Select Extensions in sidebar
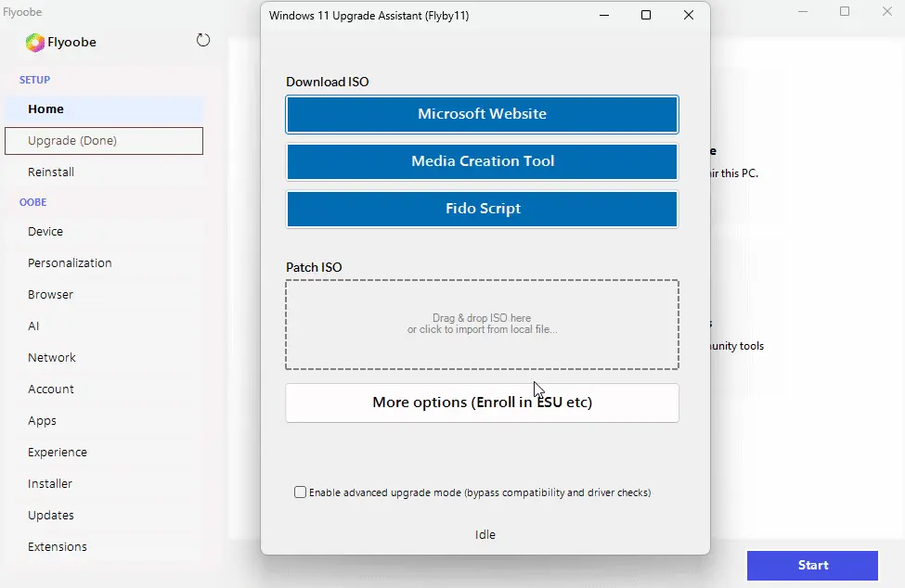905x588 pixels. tap(104, 547)
